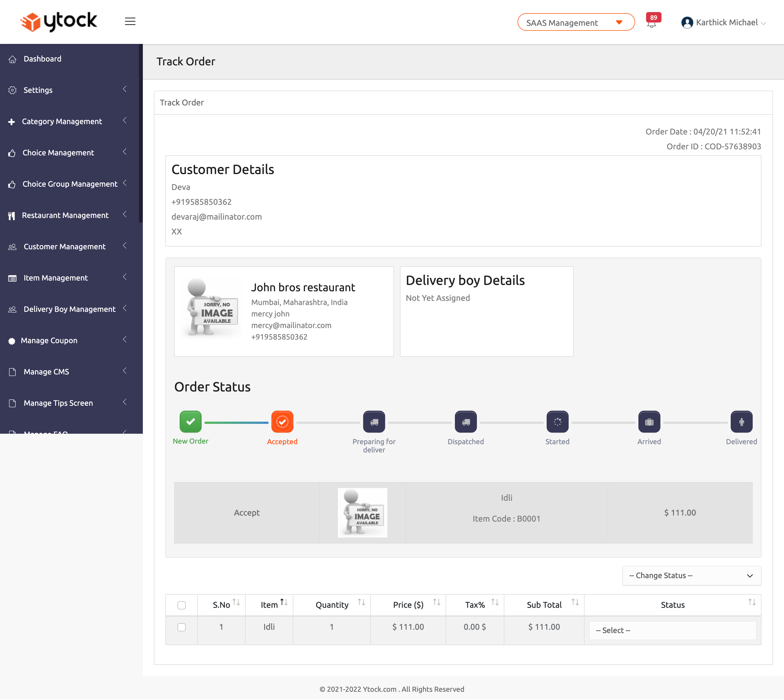The width and height of the screenshot is (784, 700).
Task: Click the New Order green check status icon
Action: click(191, 422)
